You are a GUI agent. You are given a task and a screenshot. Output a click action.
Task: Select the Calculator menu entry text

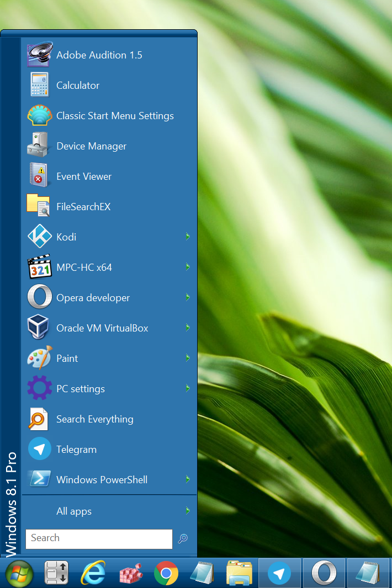[x=78, y=85]
